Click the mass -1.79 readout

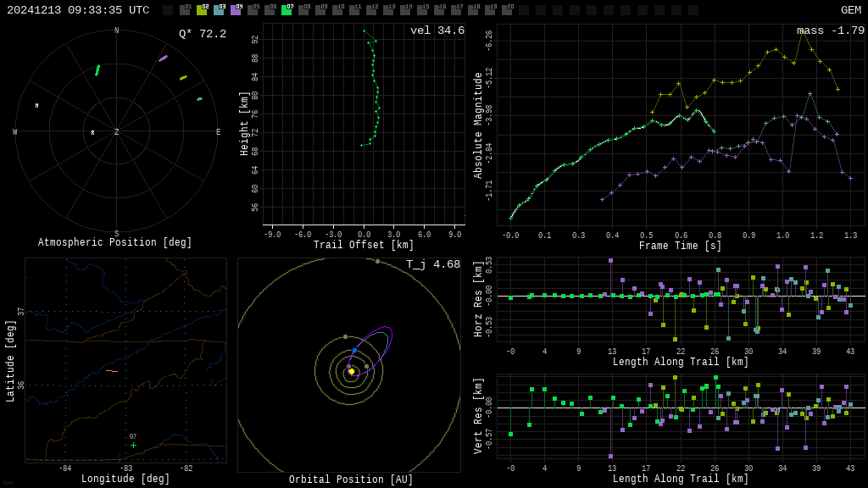[830, 30]
